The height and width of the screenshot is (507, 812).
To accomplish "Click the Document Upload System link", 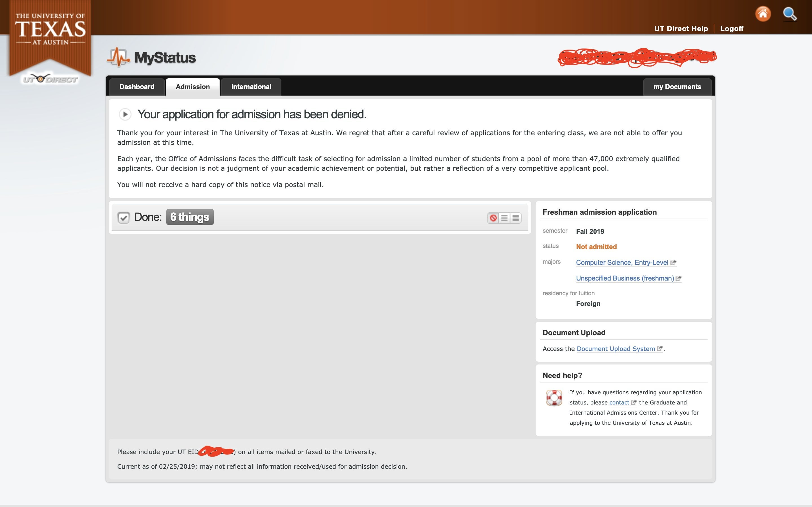I will [615, 349].
